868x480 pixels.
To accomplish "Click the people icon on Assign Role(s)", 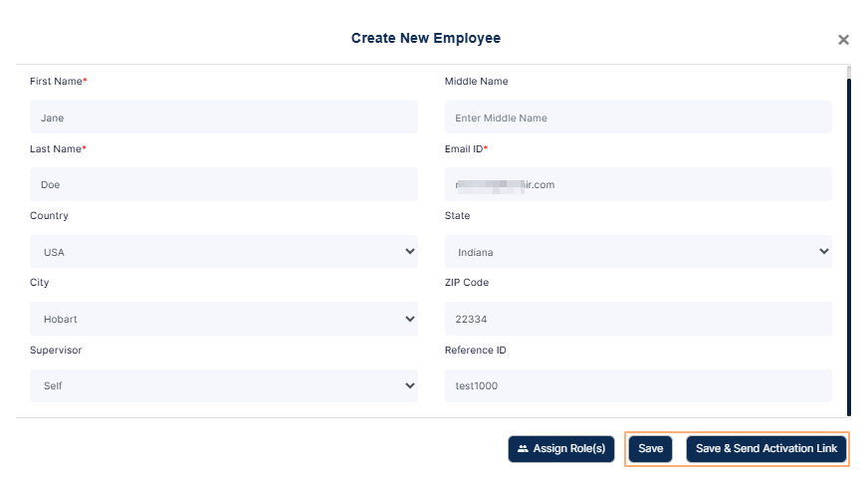I will click(523, 449).
